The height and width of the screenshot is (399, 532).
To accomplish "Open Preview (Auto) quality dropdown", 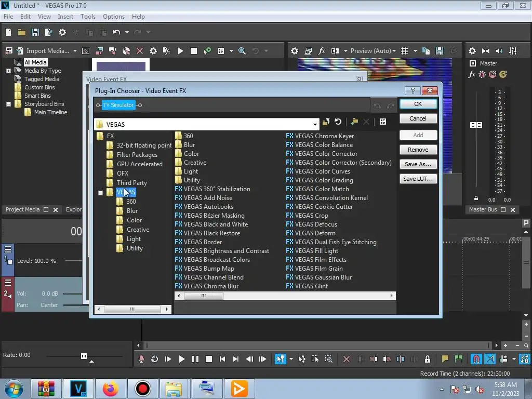I will (373, 51).
